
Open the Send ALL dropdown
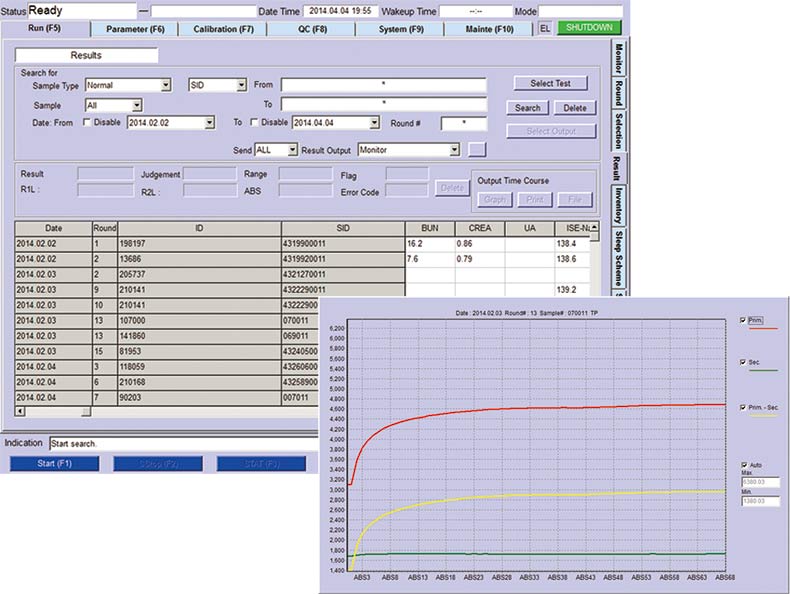(291, 149)
